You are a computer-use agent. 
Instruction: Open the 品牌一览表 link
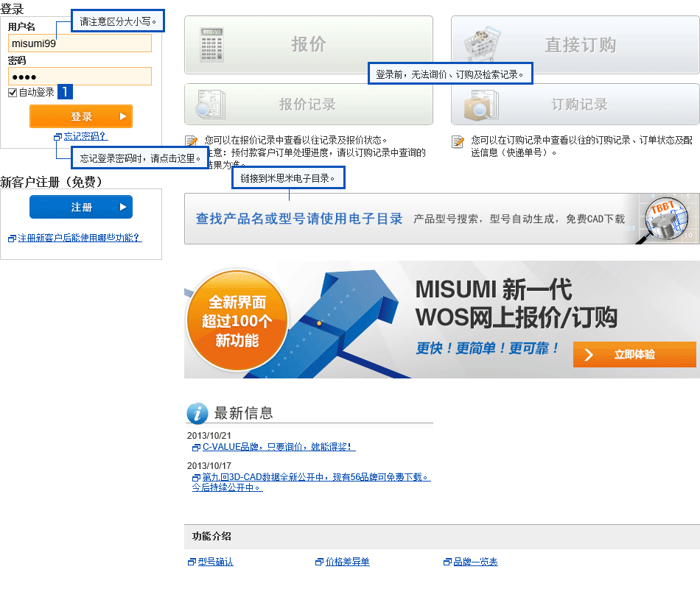(x=475, y=562)
